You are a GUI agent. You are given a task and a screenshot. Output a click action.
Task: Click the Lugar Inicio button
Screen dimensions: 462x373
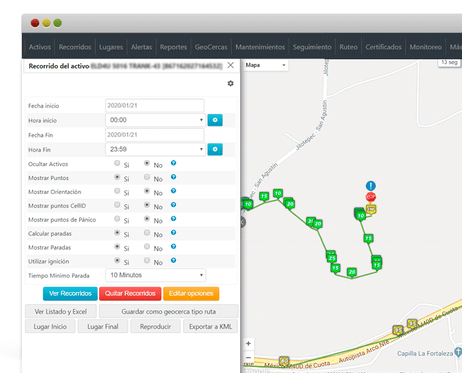coord(50,326)
